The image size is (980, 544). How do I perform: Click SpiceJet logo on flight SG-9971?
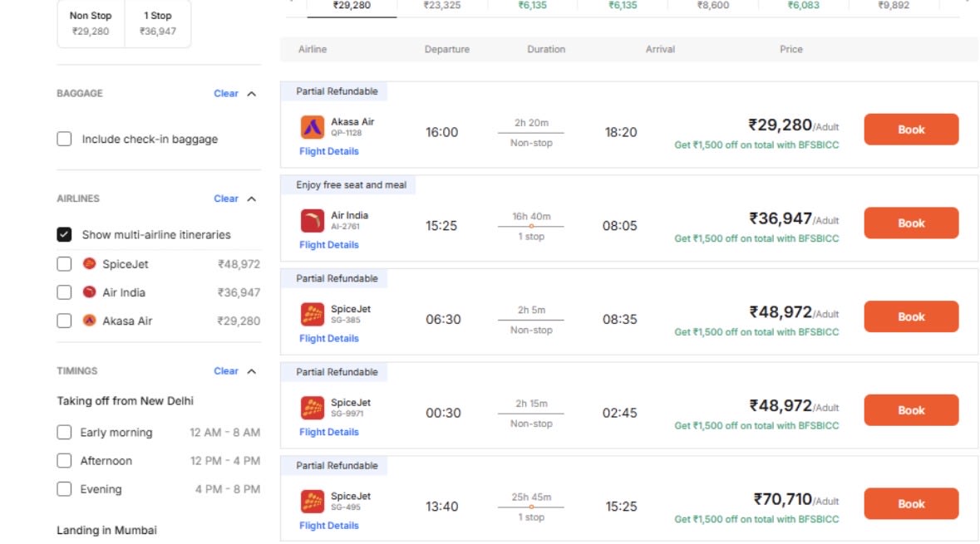point(312,408)
